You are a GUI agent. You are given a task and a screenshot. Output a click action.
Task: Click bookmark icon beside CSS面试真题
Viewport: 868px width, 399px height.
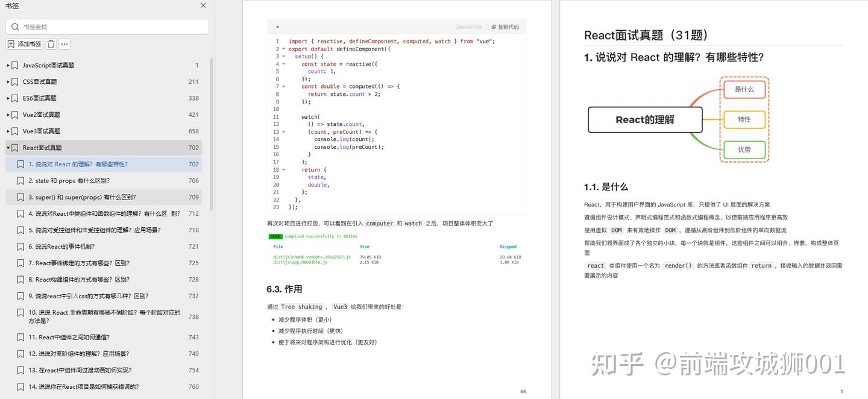[15, 81]
